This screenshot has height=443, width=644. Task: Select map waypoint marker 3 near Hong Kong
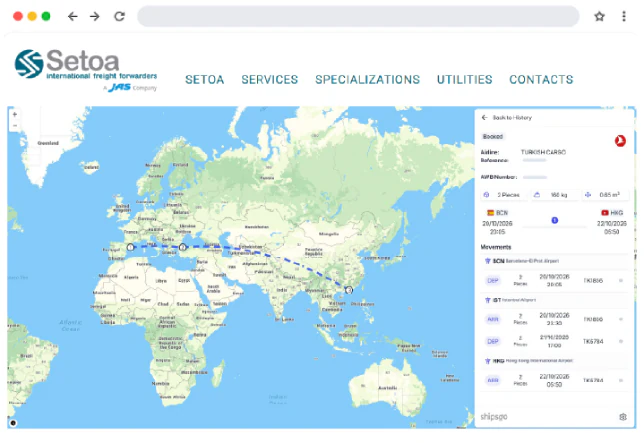[x=349, y=290]
